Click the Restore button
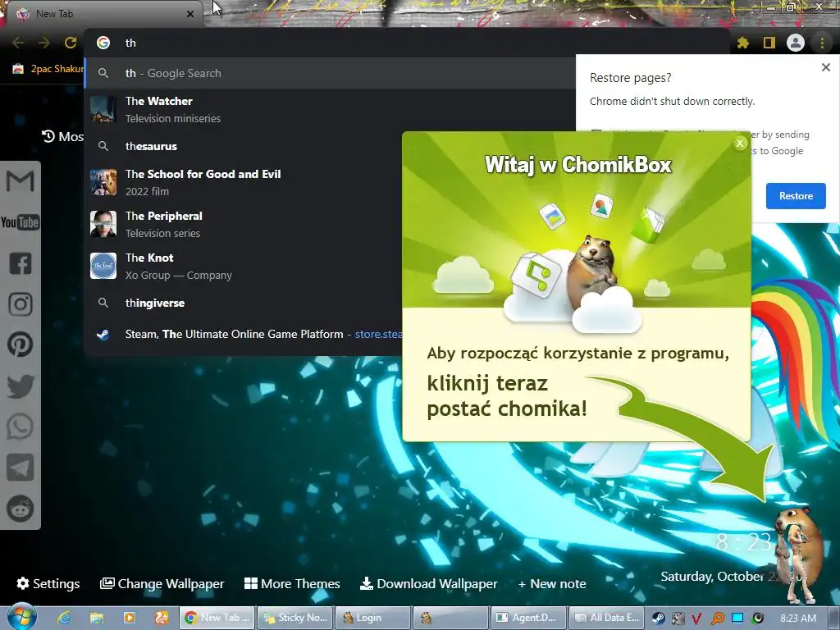The height and width of the screenshot is (630, 840). point(796,196)
